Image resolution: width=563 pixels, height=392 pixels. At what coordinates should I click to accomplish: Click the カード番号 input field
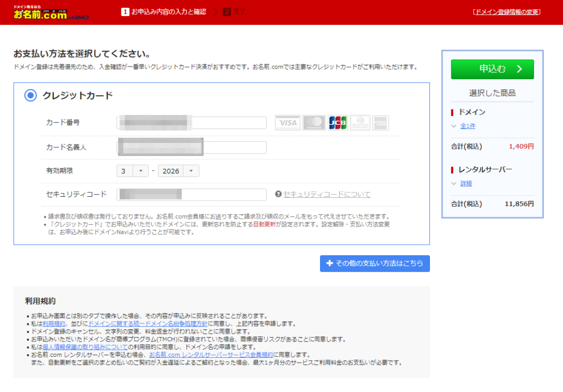191,122
